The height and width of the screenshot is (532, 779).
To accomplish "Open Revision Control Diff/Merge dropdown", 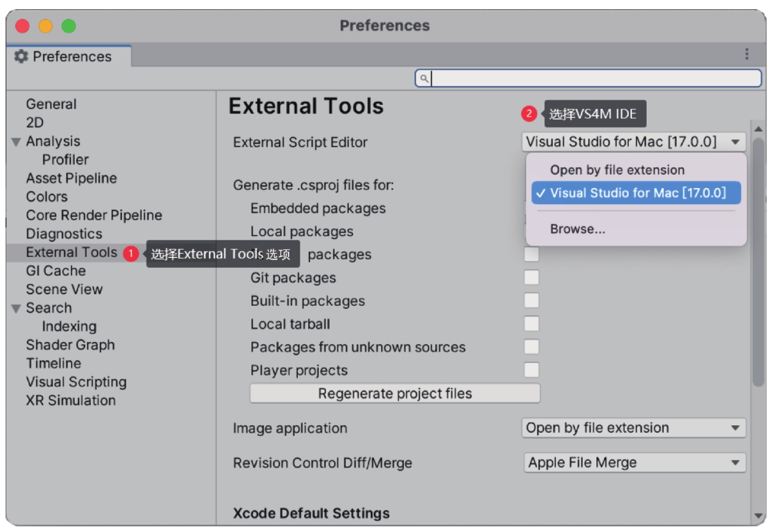I will pyautogui.click(x=634, y=463).
